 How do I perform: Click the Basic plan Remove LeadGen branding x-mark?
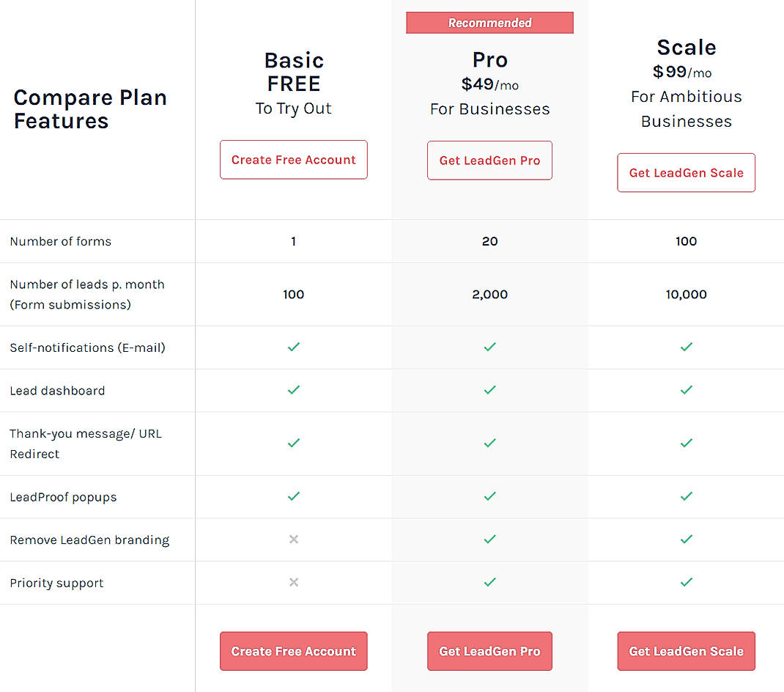[x=293, y=540]
